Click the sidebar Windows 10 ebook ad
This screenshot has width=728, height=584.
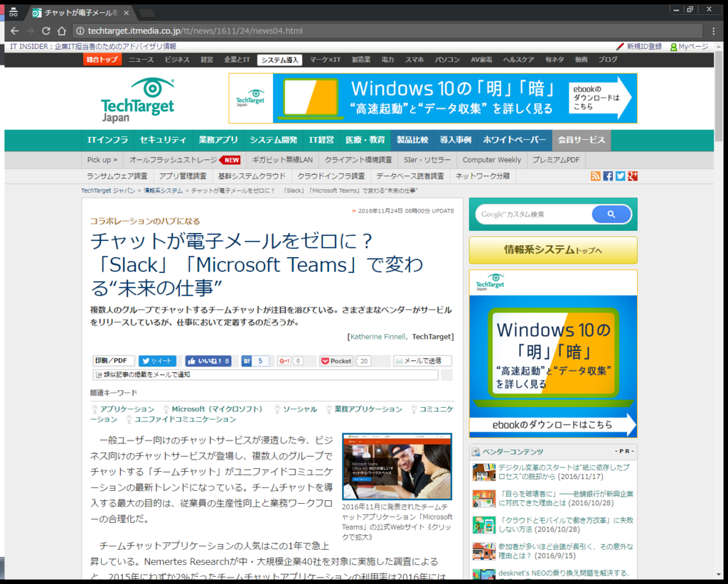553,354
